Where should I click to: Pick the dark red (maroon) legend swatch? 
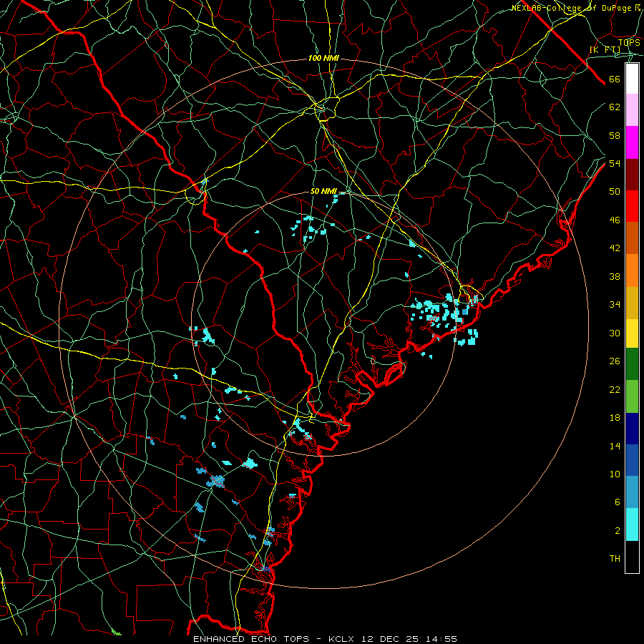(x=632, y=175)
